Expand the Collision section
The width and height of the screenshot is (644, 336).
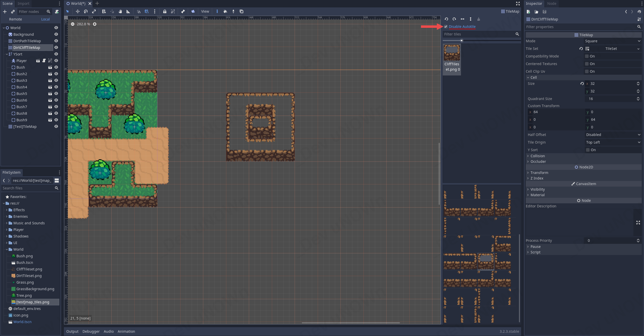(537, 156)
